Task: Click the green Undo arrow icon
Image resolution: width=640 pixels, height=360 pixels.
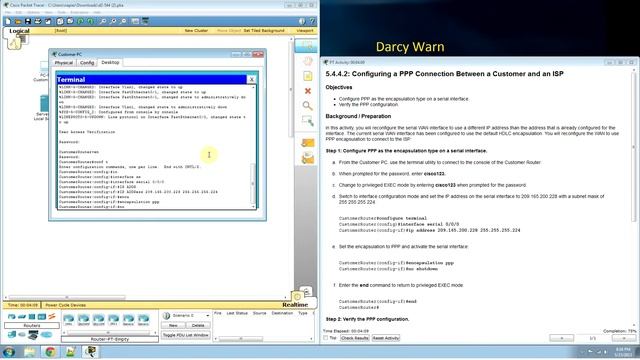Action: [80, 21]
